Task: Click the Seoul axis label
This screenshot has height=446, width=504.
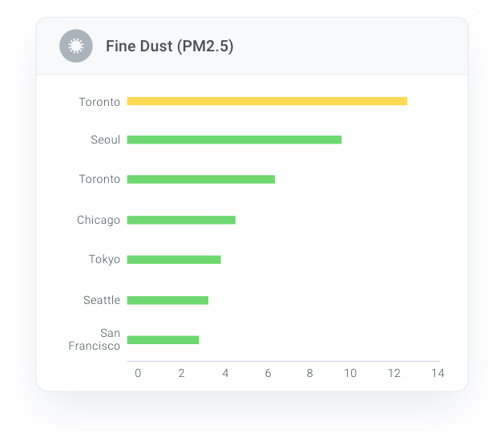Action: 106,140
